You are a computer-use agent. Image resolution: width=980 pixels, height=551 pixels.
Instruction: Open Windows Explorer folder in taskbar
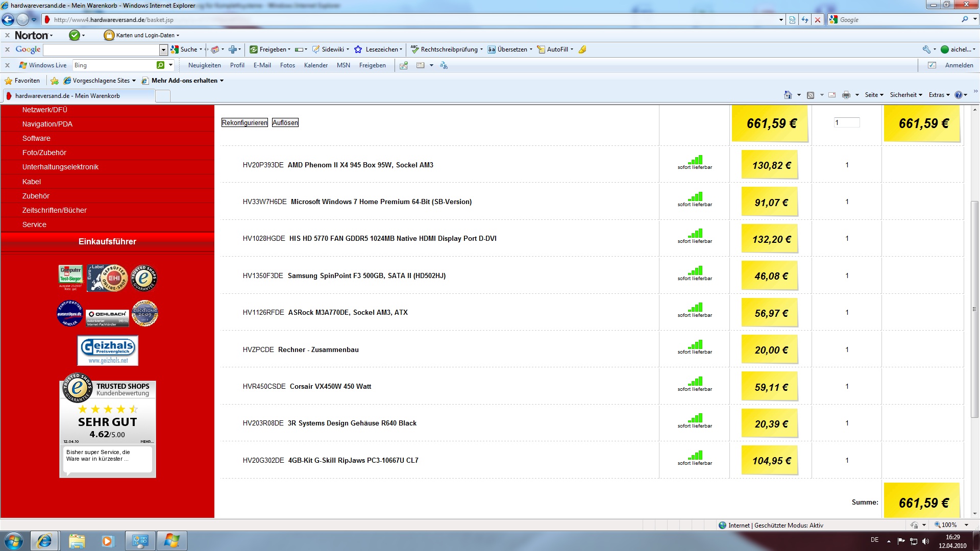(77, 541)
